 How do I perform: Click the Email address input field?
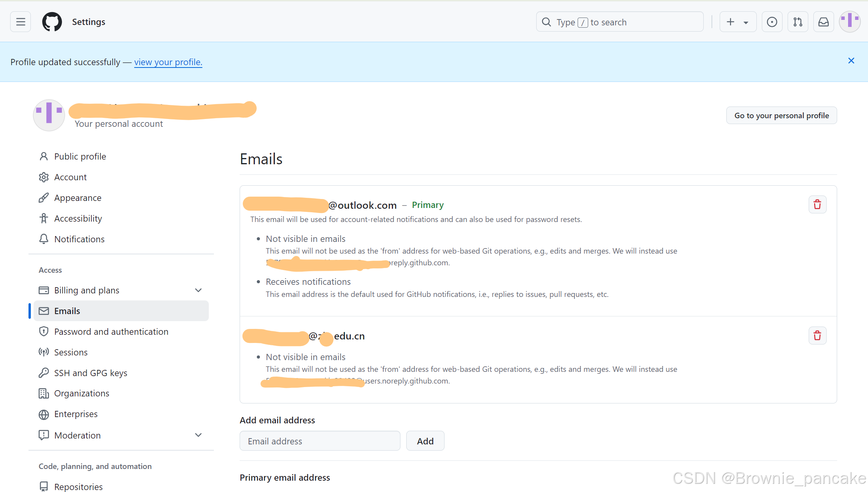[x=320, y=441]
